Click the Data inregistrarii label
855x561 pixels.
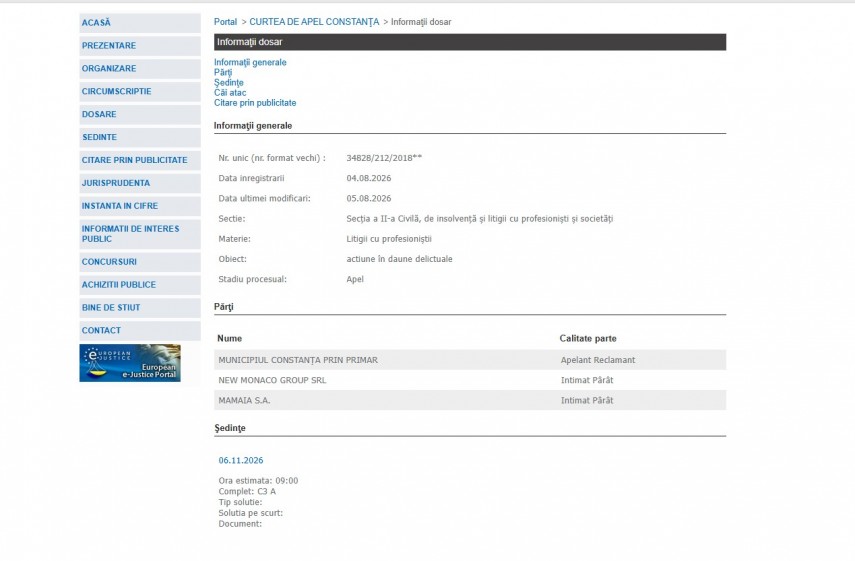251,178
